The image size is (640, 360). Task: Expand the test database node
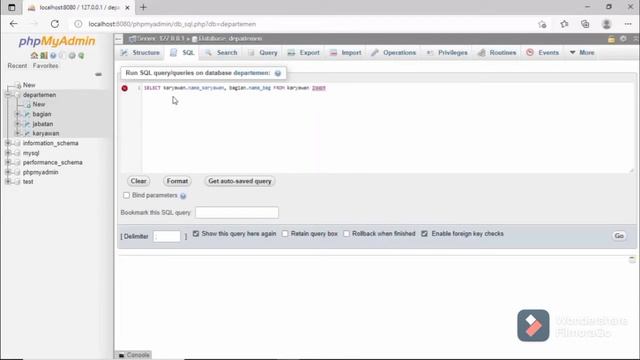pos(8,182)
